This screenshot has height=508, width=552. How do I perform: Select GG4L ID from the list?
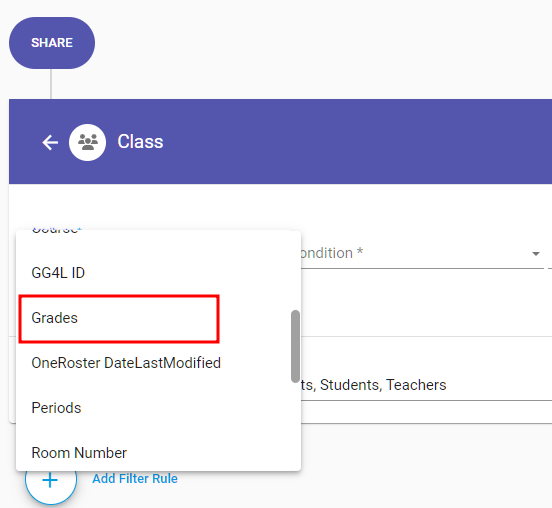click(x=158, y=273)
